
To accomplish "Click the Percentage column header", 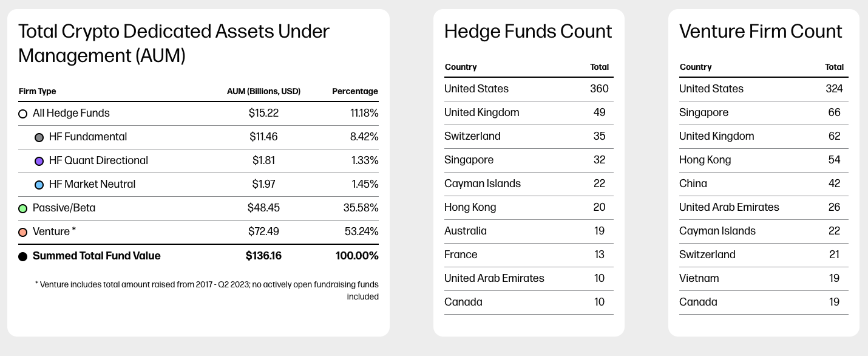I will click(x=354, y=91).
